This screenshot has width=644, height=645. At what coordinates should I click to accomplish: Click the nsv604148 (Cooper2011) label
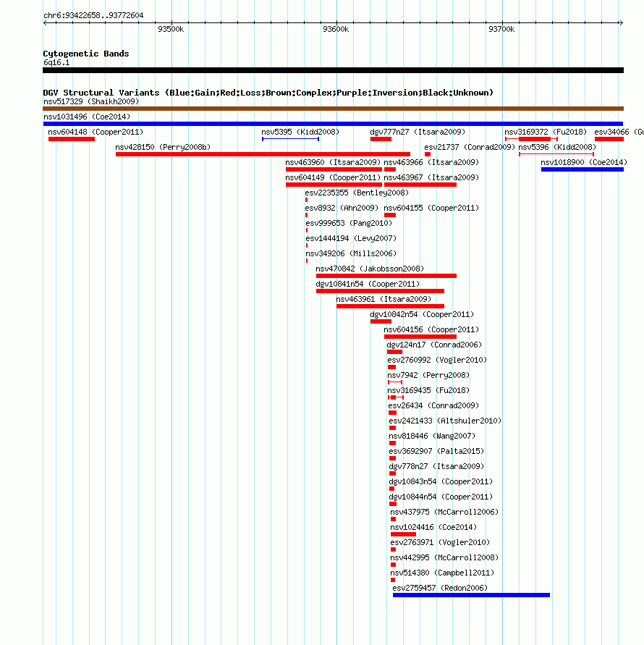96,132
